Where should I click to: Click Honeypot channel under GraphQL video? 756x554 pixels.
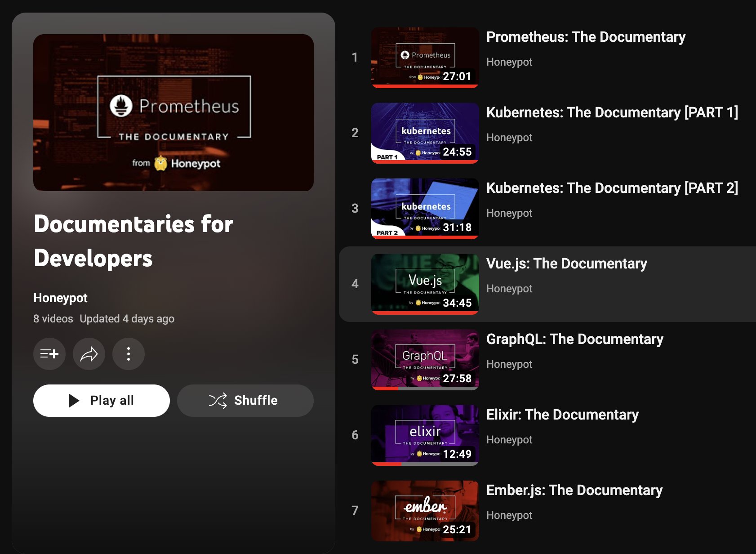point(509,364)
